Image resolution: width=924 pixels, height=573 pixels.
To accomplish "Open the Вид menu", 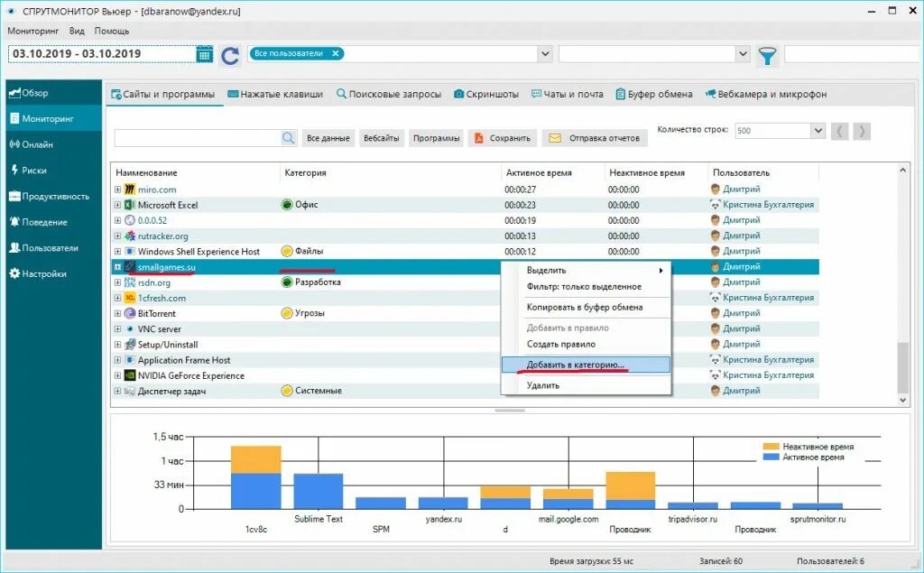I will pos(77,31).
